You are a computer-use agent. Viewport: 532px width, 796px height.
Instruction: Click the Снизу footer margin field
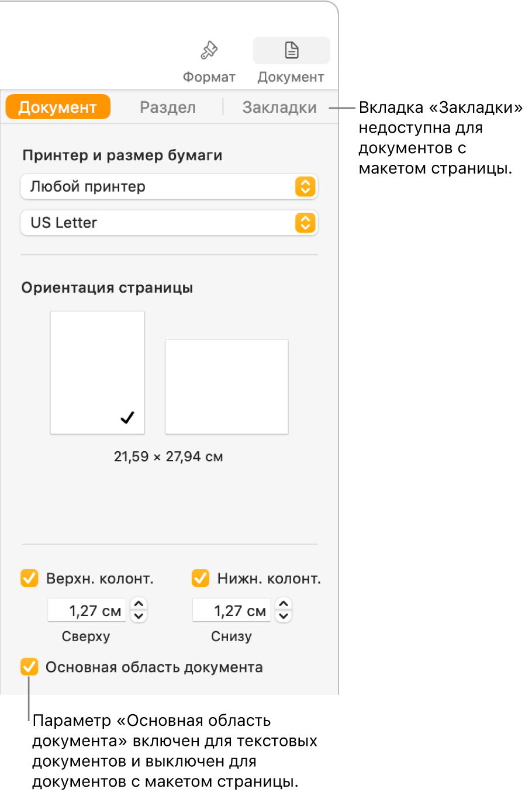click(232, 611)
